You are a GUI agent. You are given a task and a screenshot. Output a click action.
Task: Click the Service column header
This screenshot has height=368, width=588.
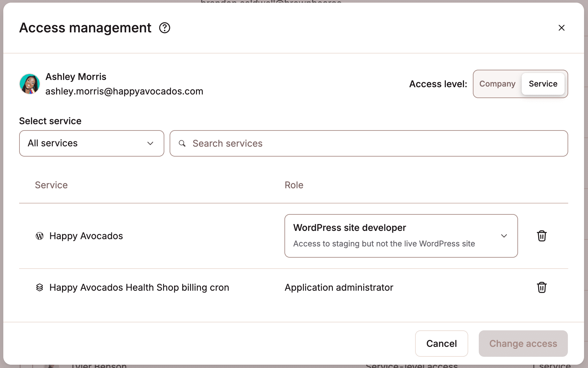(51, 185)
